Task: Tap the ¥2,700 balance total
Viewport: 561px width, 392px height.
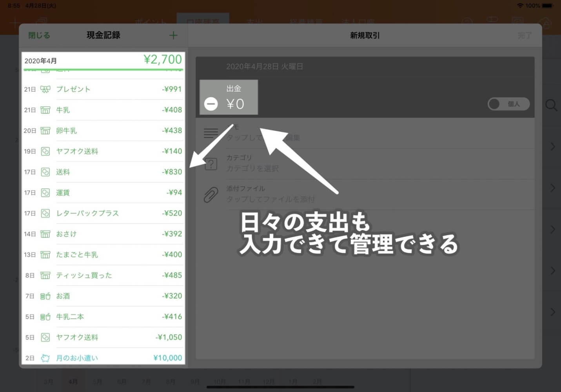Action: pos(163,59)
